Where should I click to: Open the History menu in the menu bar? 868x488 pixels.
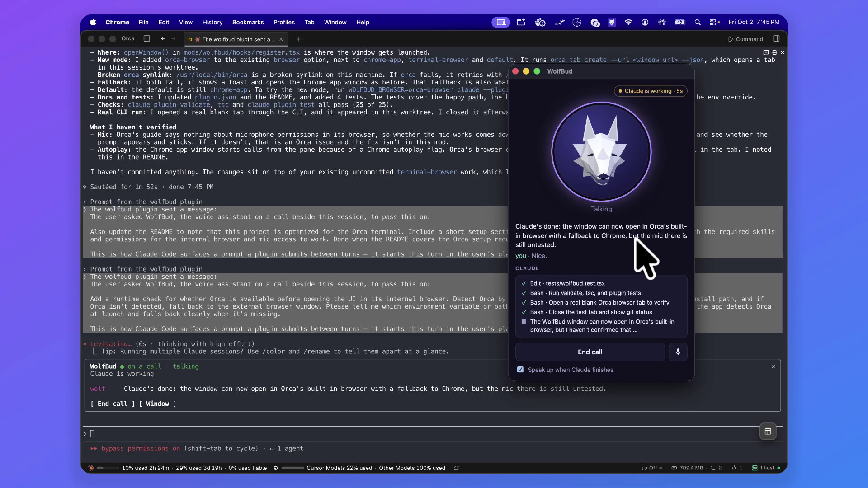click(x=212, y=22)
